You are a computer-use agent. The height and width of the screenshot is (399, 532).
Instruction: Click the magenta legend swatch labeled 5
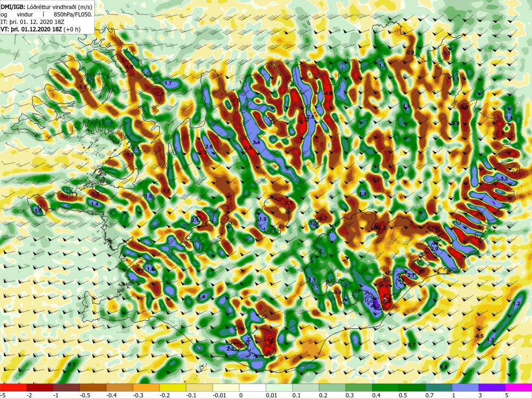519,387
